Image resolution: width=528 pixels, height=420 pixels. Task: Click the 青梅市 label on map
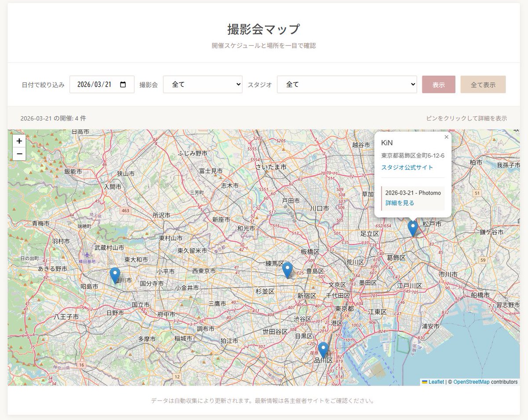[40, 224]
